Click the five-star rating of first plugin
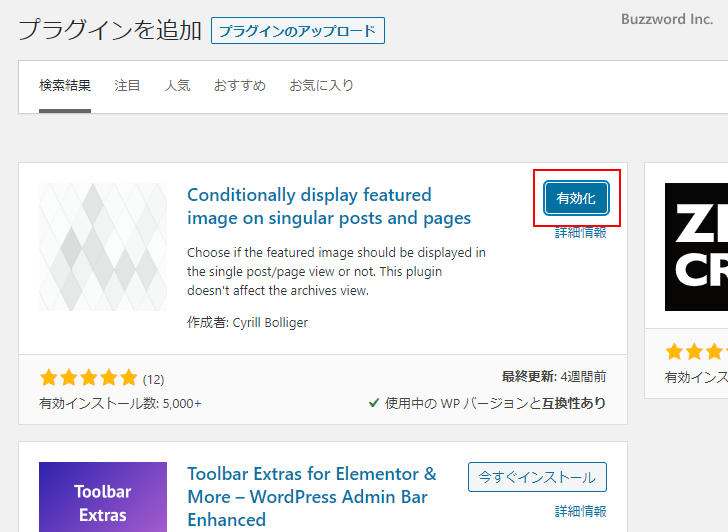 pos(88,378)
